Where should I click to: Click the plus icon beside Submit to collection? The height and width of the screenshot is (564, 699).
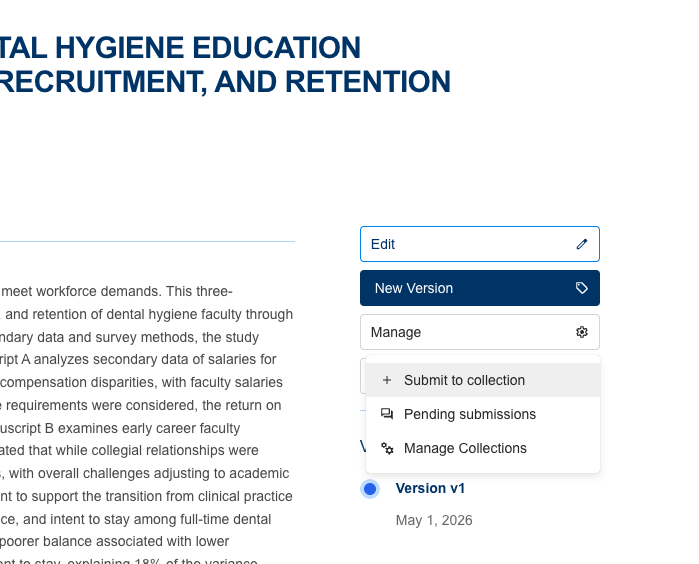click(387, 380)
